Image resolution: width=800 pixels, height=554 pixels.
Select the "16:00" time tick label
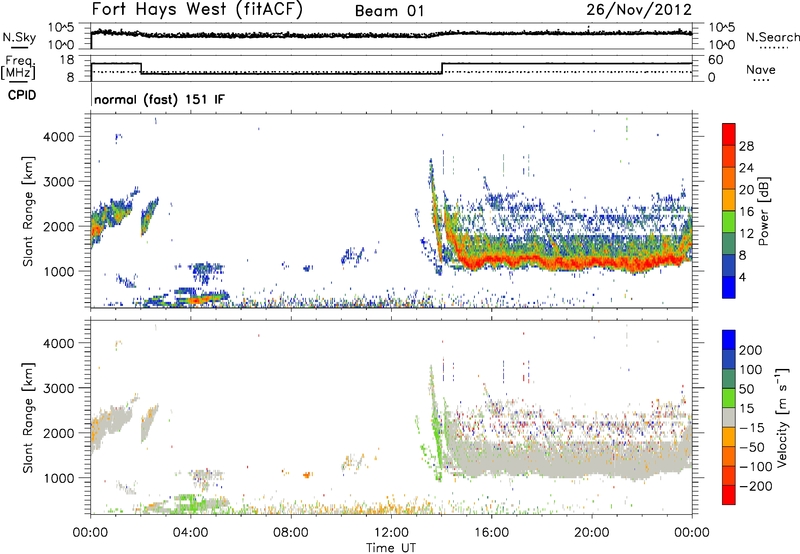tap(491, 533)
